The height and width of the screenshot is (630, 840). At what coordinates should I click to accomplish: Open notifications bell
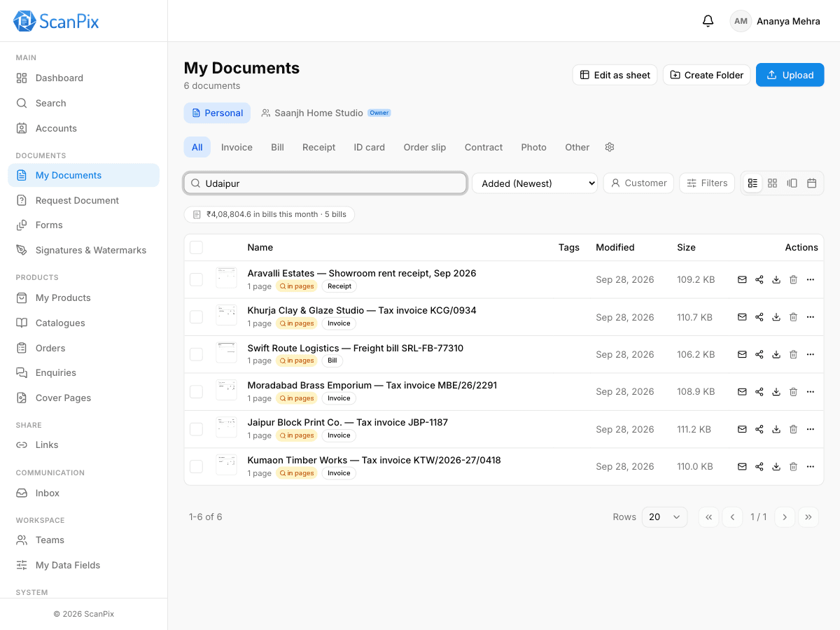pos(708,21)
